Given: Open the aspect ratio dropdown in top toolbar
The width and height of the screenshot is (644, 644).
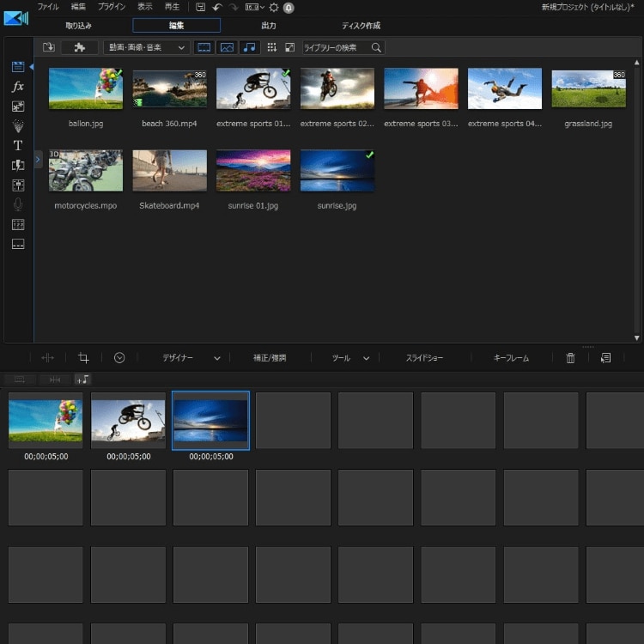Looking at the screenshot, I should point(255,7).
